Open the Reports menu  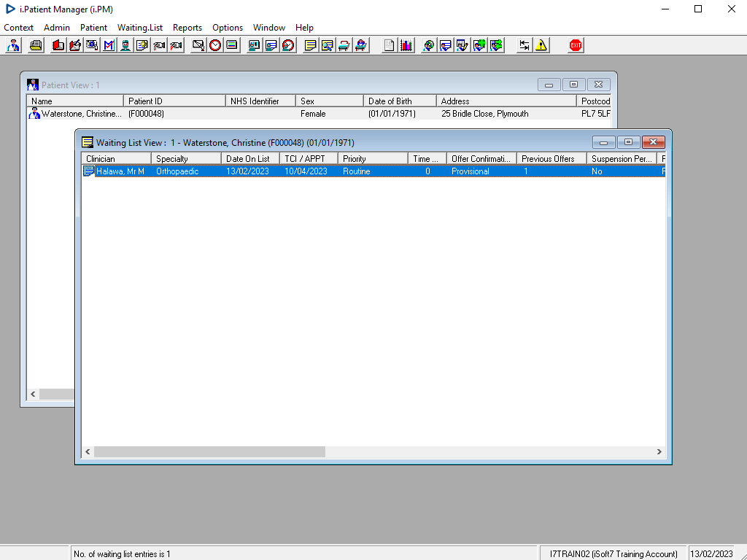(187, 28)
